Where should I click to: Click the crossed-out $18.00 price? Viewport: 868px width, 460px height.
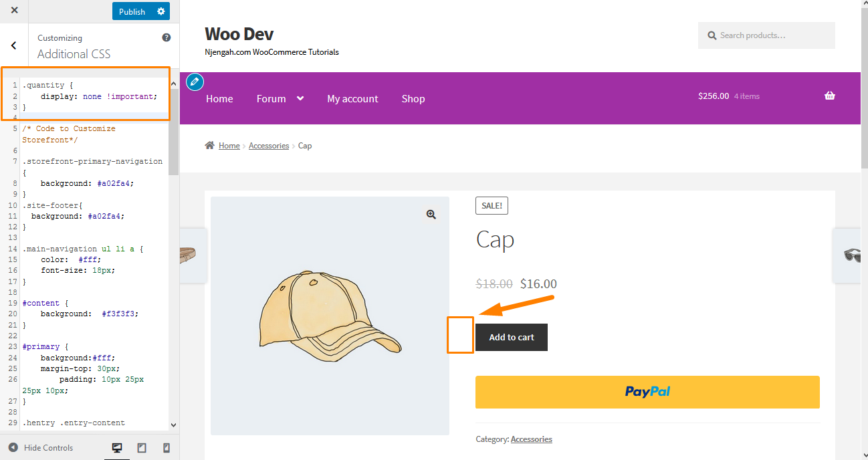pyautogui.click(x=494, y=283)
